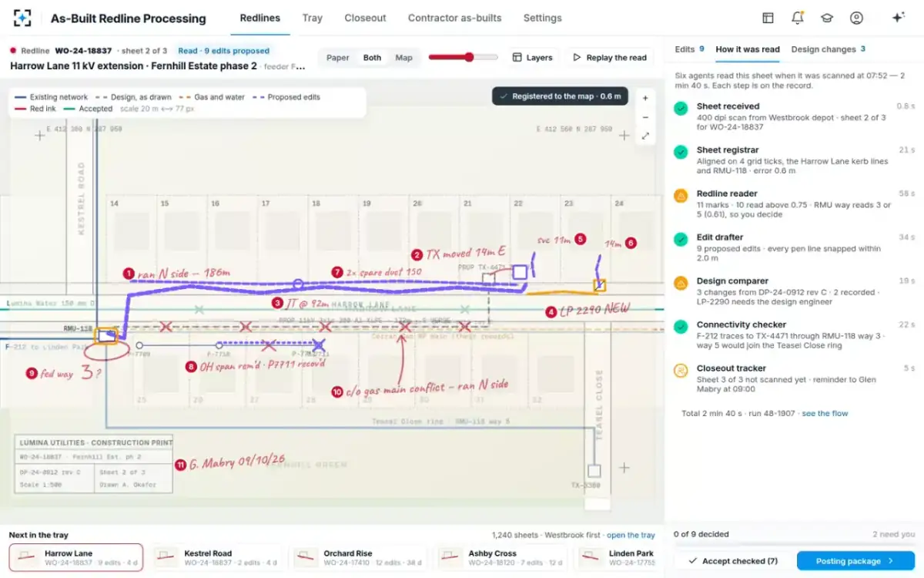Switch to Design changes tab

tap(828, 49)
